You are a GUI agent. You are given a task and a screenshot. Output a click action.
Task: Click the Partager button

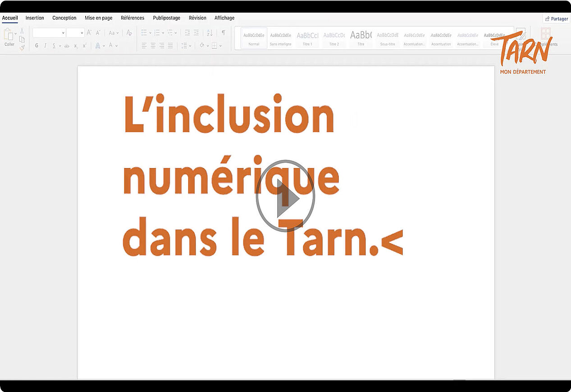coord(556,19)
